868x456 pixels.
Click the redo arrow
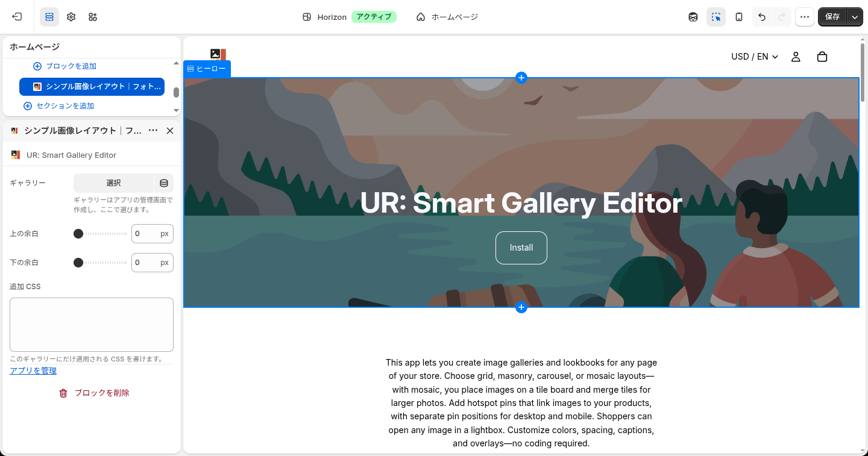[782, 17]
